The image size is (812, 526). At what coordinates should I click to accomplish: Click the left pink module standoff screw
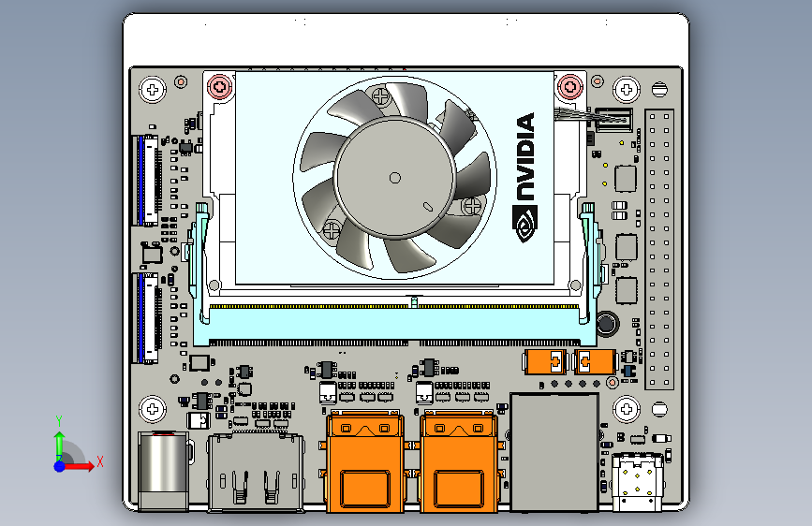219,86
